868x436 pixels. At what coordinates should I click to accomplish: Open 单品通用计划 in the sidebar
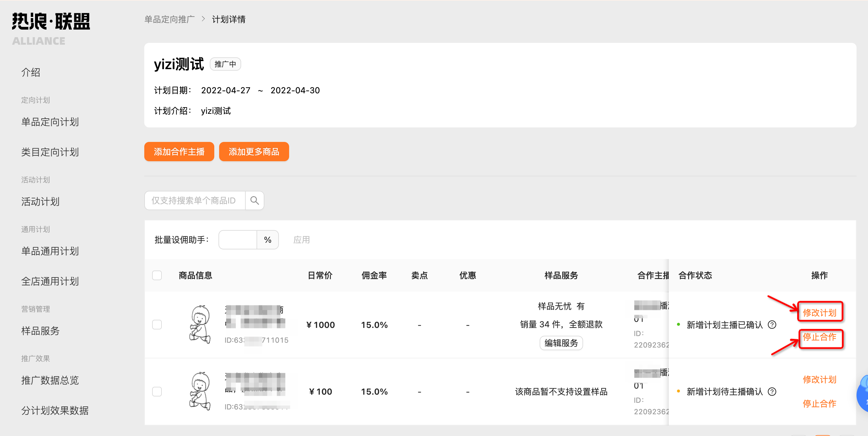(50, 251)
